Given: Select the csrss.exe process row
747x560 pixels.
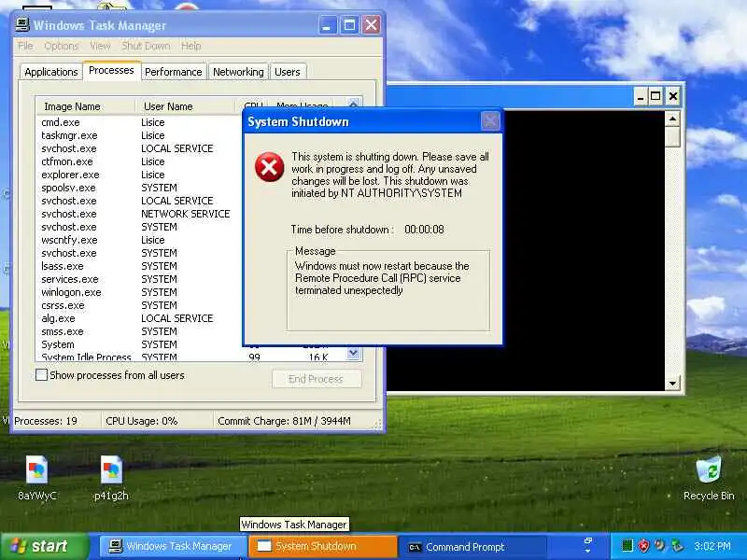Looking at the screenshot, I should (139, 305).
